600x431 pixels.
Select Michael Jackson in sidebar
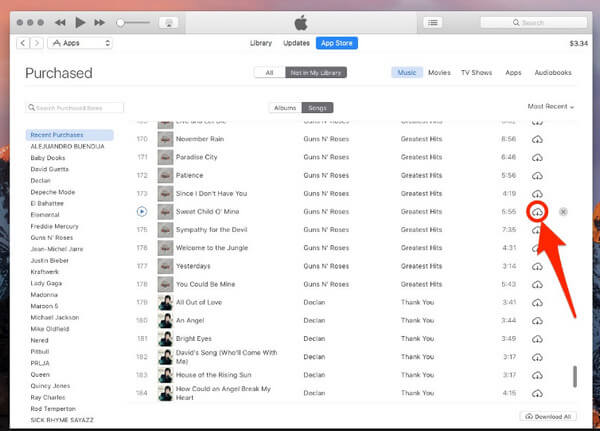55,317
